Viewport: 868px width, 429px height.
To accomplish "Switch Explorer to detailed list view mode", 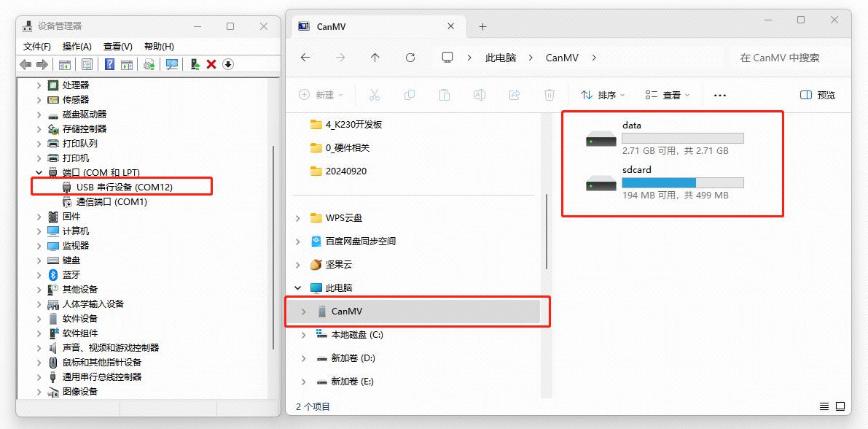I will 823,406.
